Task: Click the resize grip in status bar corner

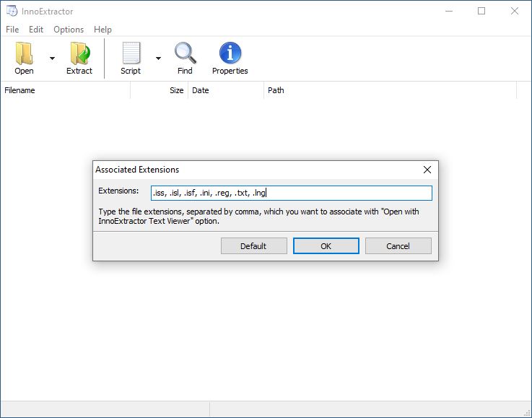Action: (x=527, y=413)
